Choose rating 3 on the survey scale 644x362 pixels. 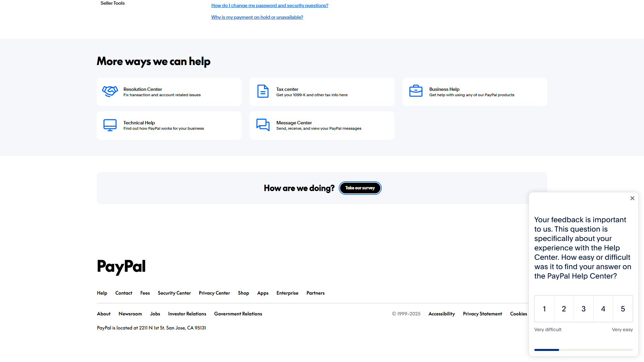click(583, 308)
